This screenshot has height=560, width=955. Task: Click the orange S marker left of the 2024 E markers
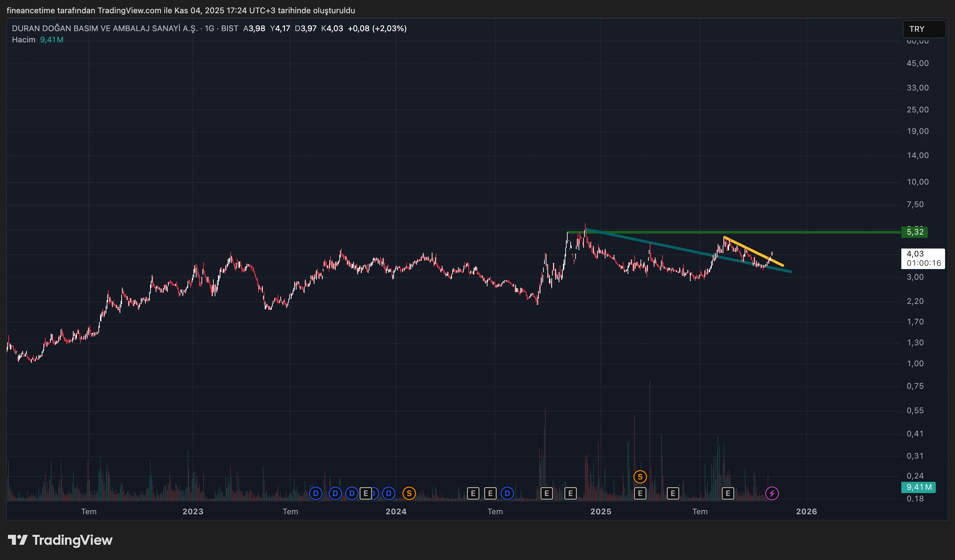(x=409, y=493)
